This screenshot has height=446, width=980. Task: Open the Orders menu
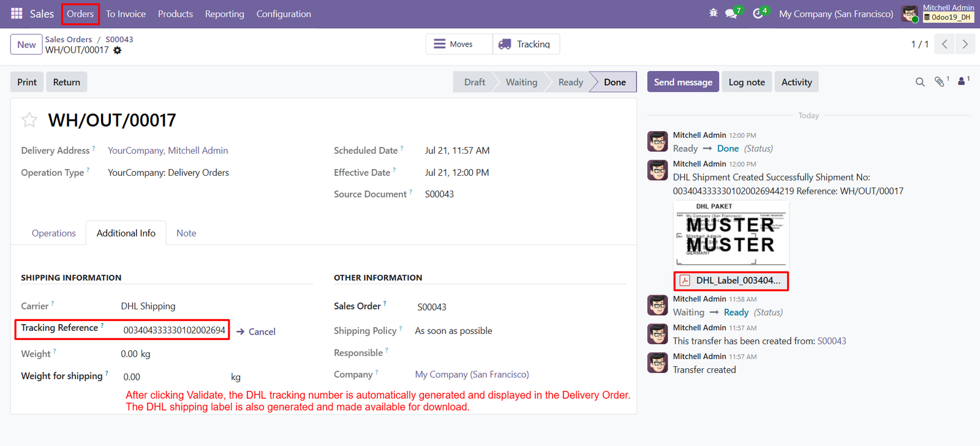coord(80,13)
